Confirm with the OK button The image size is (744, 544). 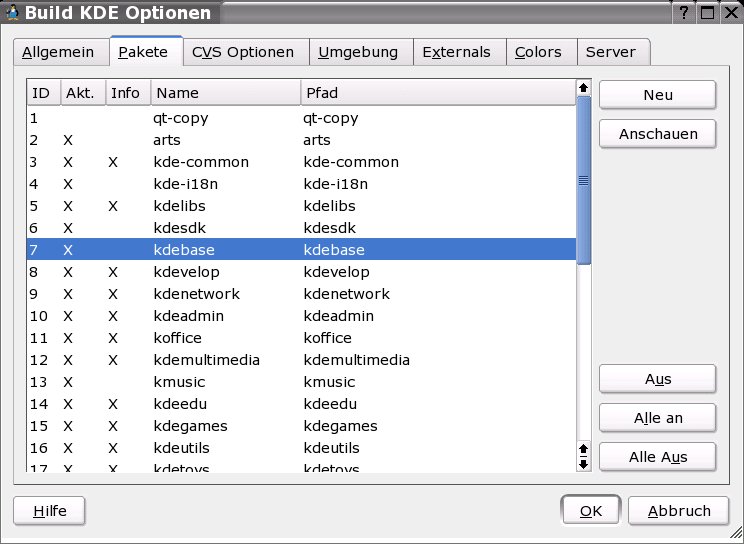[x=591, y=511]
